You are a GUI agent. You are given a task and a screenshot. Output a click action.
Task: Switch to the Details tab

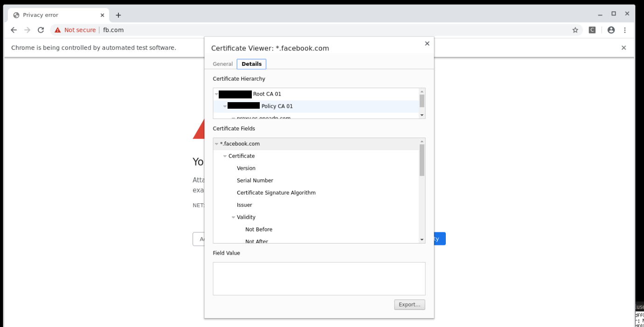click(251, 64)
